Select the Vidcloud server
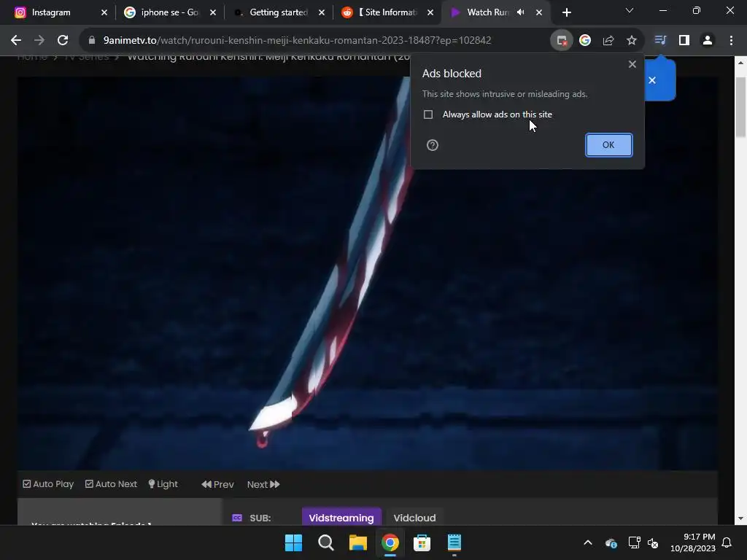The image size is (747, 560). (414, 518)
